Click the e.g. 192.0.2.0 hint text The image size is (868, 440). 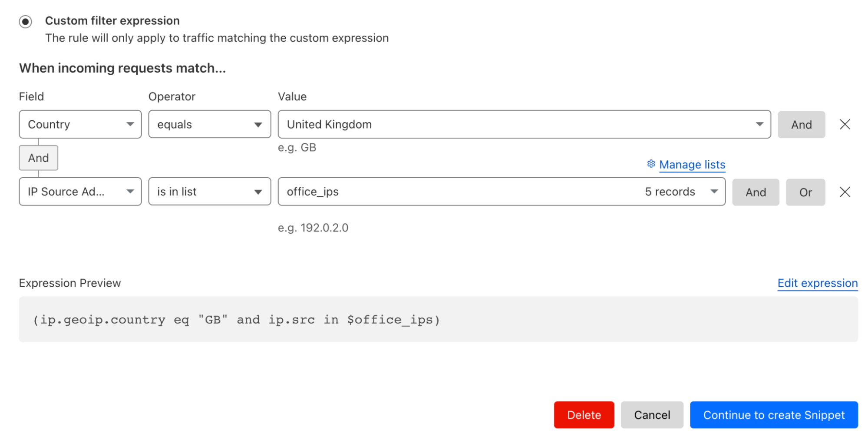pos(313,228)
